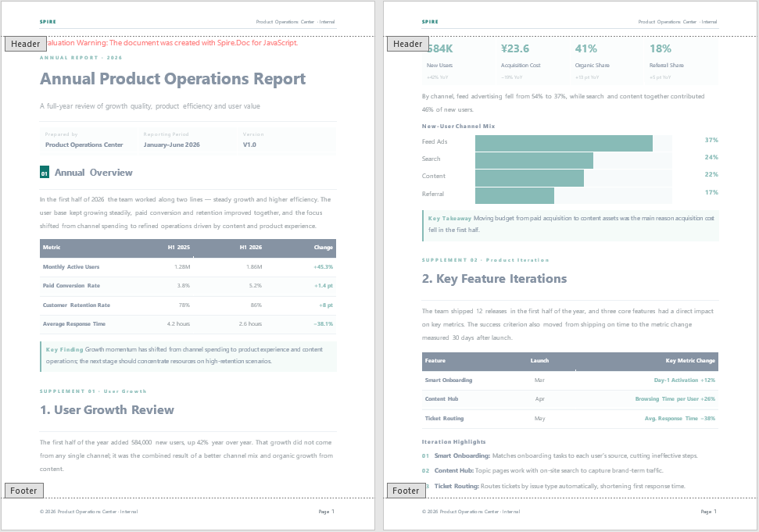Screen dimensions: 759x532
Task: Click the "18%" referral share figure
Action: coord(661,48)
